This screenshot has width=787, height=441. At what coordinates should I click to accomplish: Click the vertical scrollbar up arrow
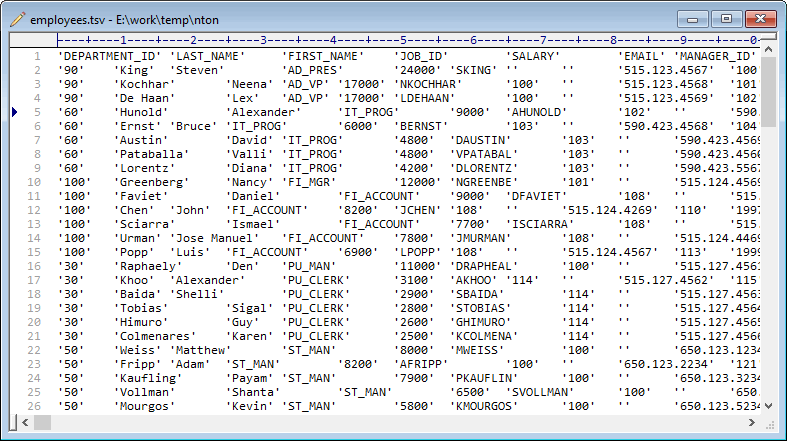click(x=768, y=50)
